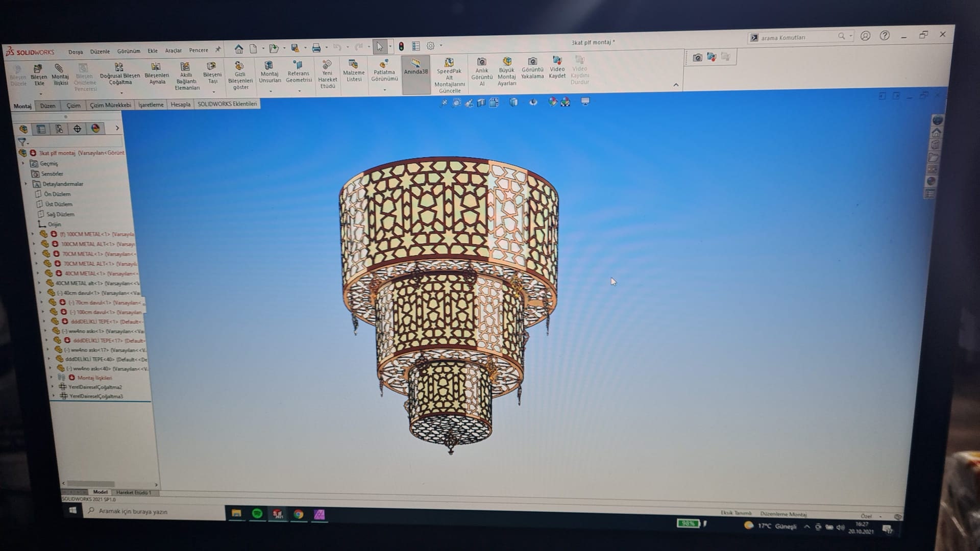Screen dimensions: 980x551
Task: Collapse the ribbon with the chevron arrow
Action: (x=676, y=85)
